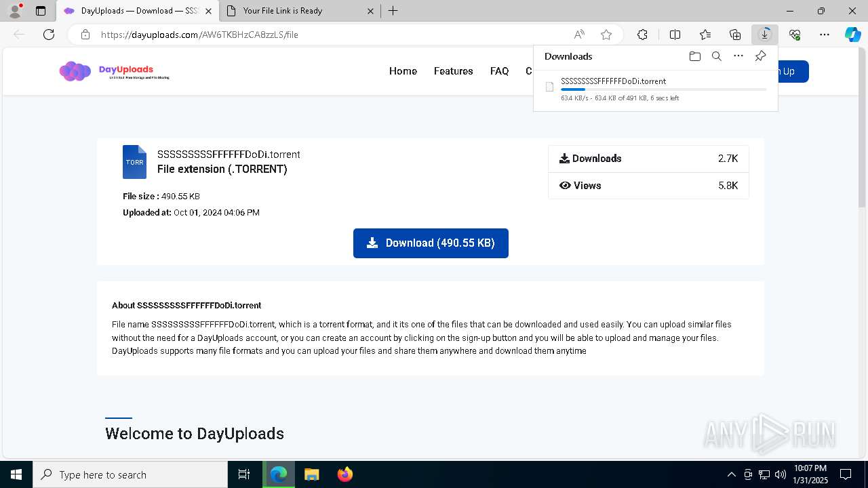
Task: Pin the Downloads panel
Action: (761, 56)
